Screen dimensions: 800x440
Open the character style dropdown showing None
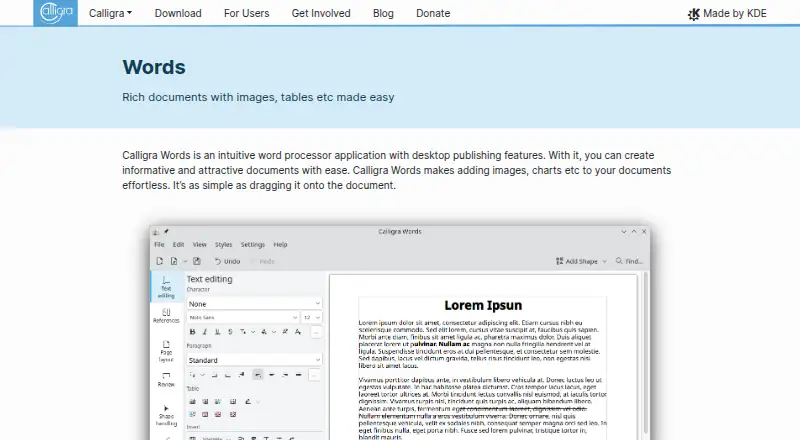tap(254, 304)
